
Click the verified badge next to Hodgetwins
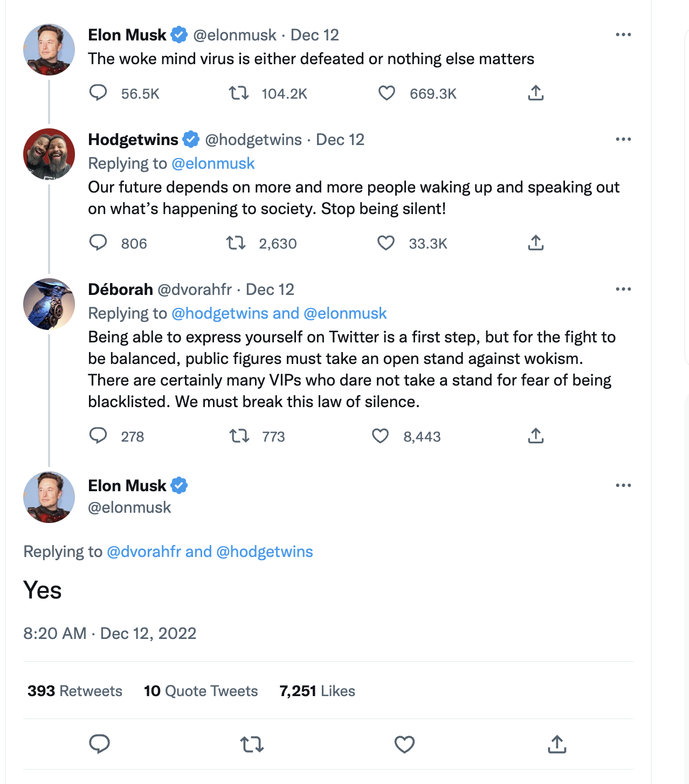(191, 139)
